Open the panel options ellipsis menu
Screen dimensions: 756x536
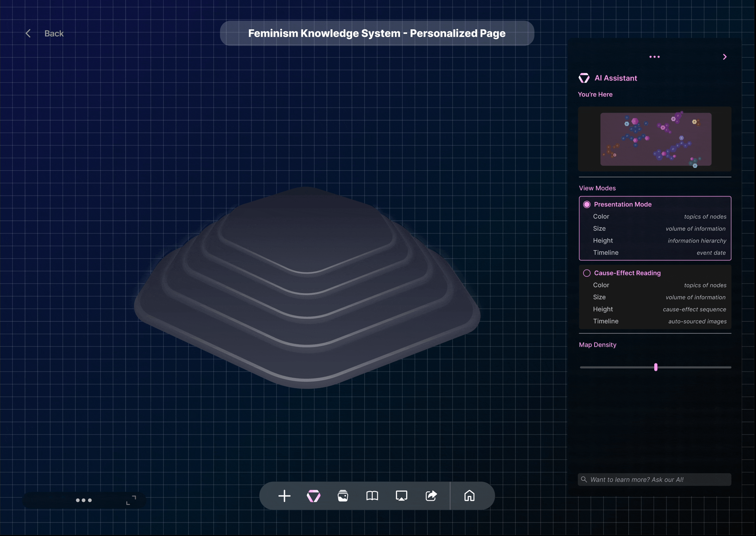point(654,57)
